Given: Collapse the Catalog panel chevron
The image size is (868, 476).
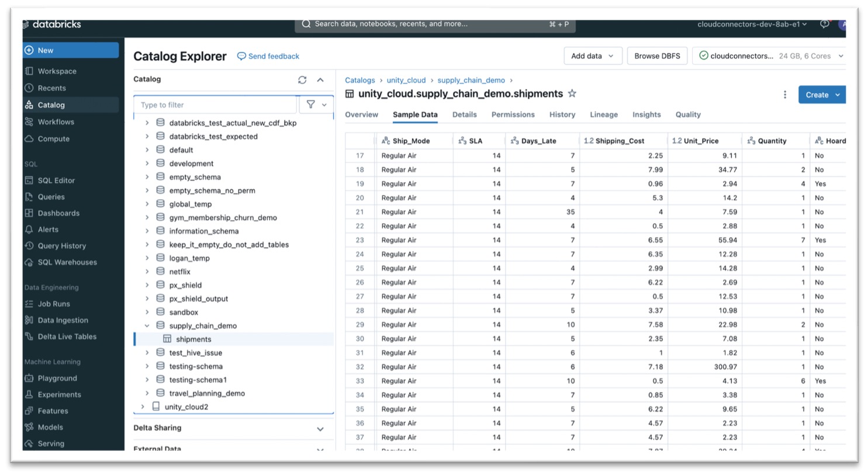Looking at the screenshot, I should 320,79.
